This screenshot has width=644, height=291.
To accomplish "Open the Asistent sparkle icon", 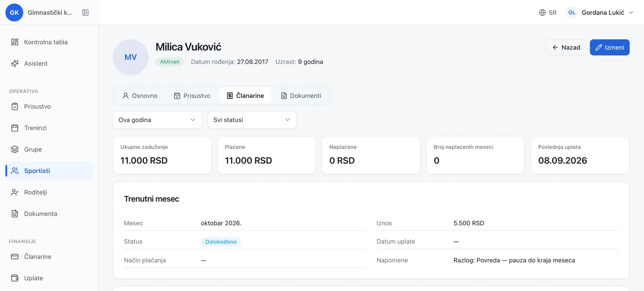I will pos(15,63).
